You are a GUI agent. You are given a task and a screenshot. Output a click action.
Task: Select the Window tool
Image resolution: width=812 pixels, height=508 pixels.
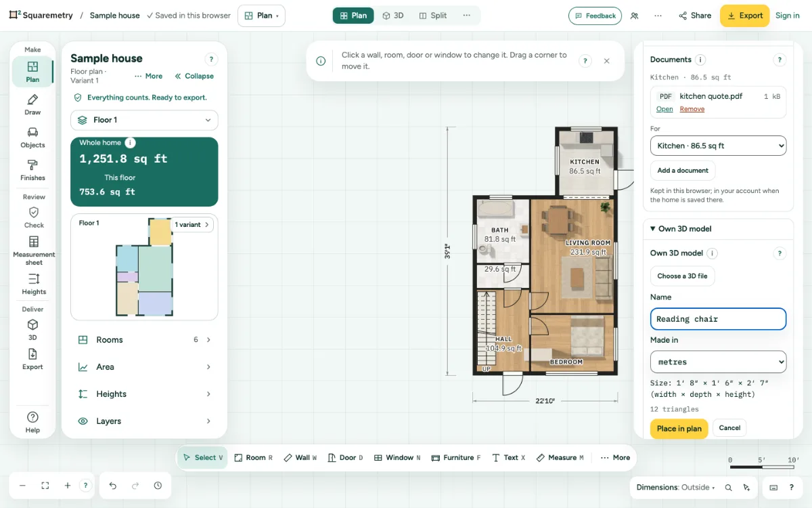click(x=397, y=458)
